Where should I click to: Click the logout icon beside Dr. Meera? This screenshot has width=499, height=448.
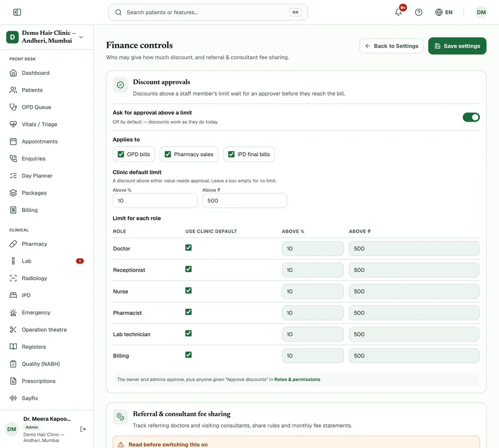coord(83,429)
